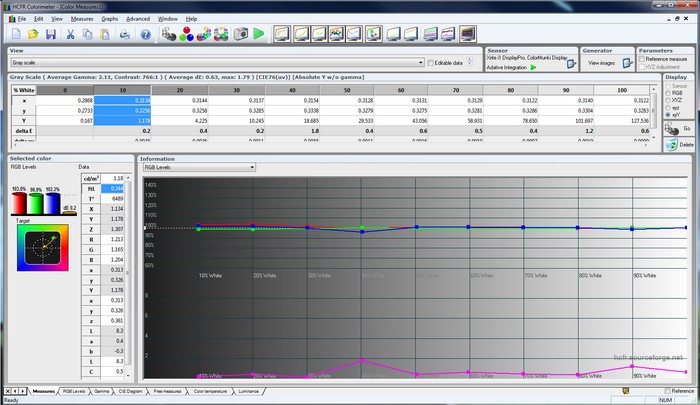
Task: Click the Go measure button
Action: 678,129
